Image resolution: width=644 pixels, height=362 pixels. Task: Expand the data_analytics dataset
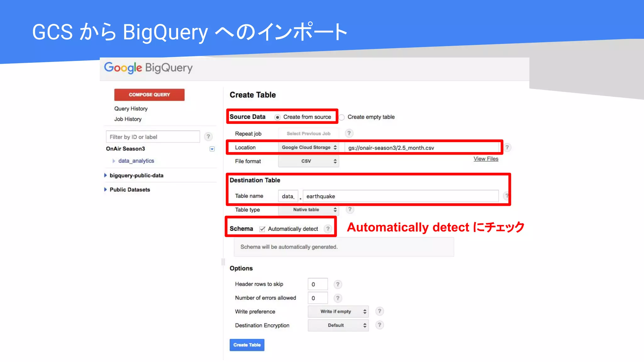(x=114, y=161)
